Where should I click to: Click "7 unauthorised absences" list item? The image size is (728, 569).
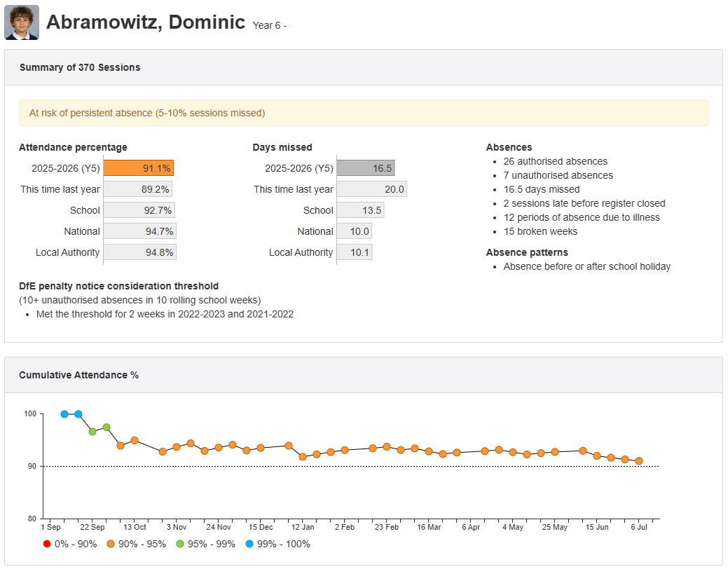click(x=558, y=175)
